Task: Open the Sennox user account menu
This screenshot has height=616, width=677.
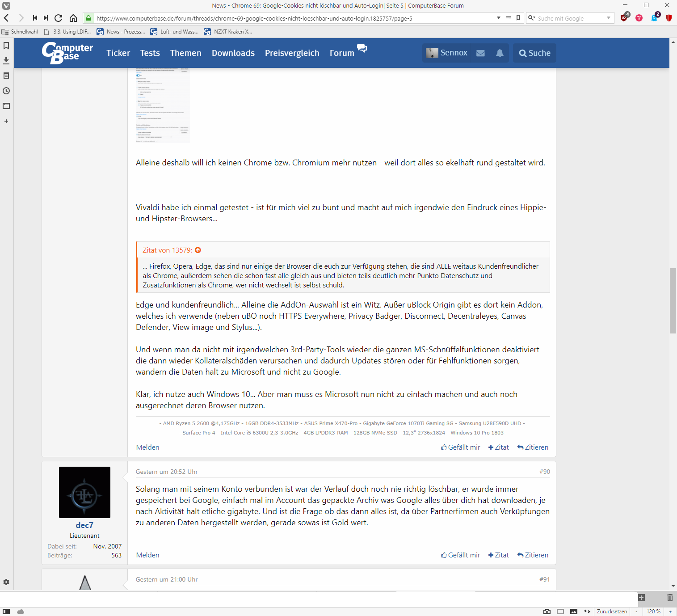Action: coord(447,53)
